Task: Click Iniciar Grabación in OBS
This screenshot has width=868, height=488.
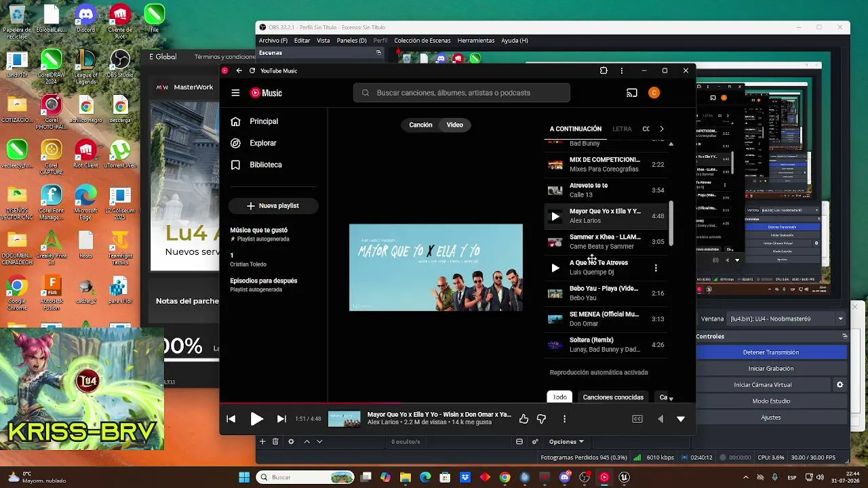Action: [x=771, y=369]
